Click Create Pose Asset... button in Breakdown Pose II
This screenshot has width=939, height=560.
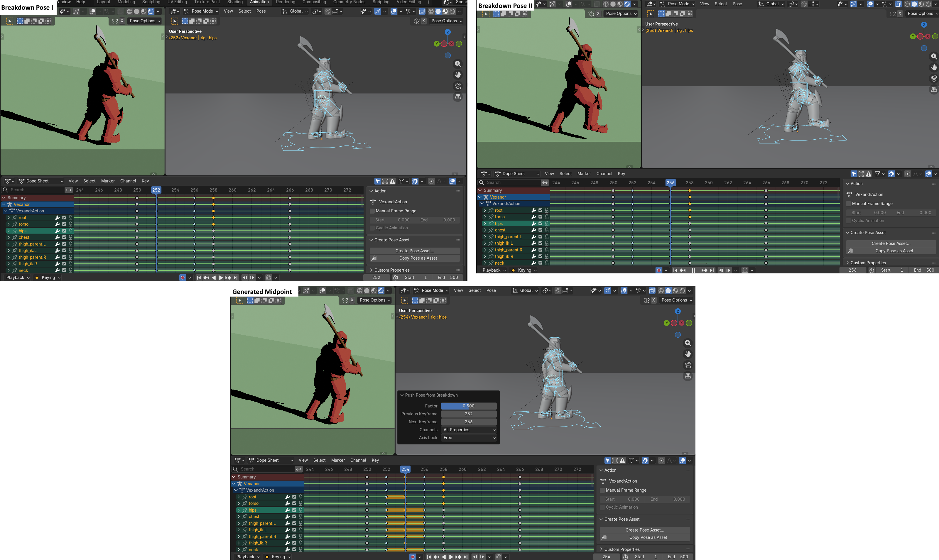click(x=891, y=243)
